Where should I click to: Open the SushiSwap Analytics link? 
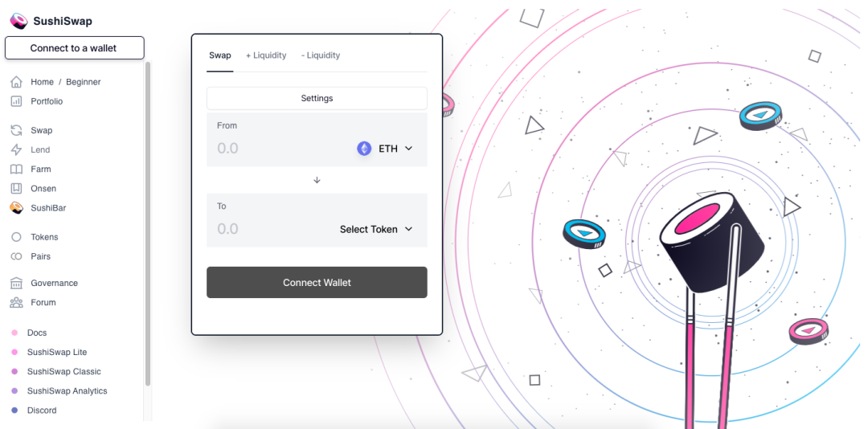click(x=67, y=390)
